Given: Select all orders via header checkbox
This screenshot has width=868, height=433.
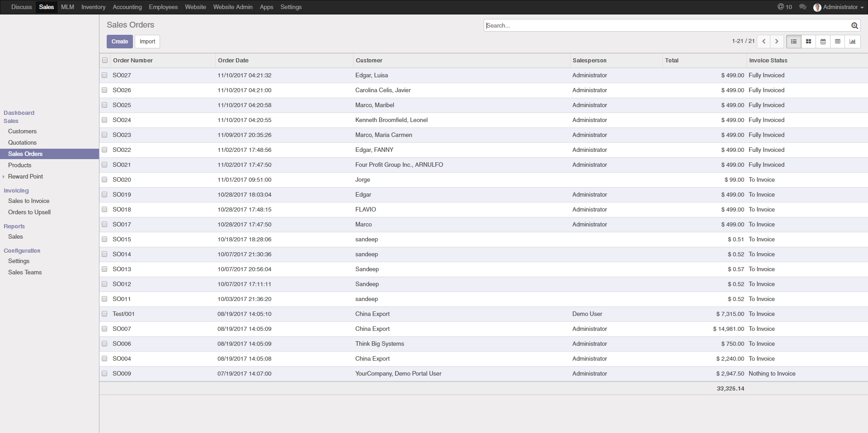Looking at the screenshot, I should (x=104, y=60).
